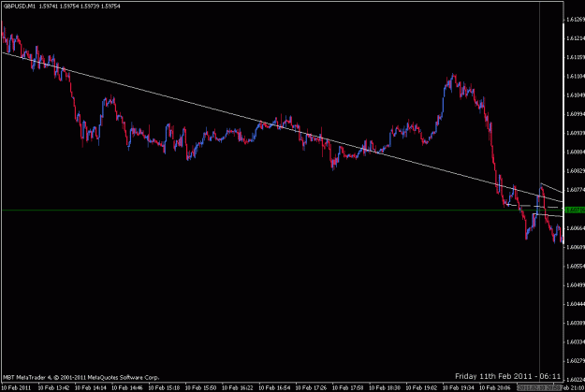The image size is (585, 392).
Task: Click the 1.60884 price axis label
Action: (576, 152)
